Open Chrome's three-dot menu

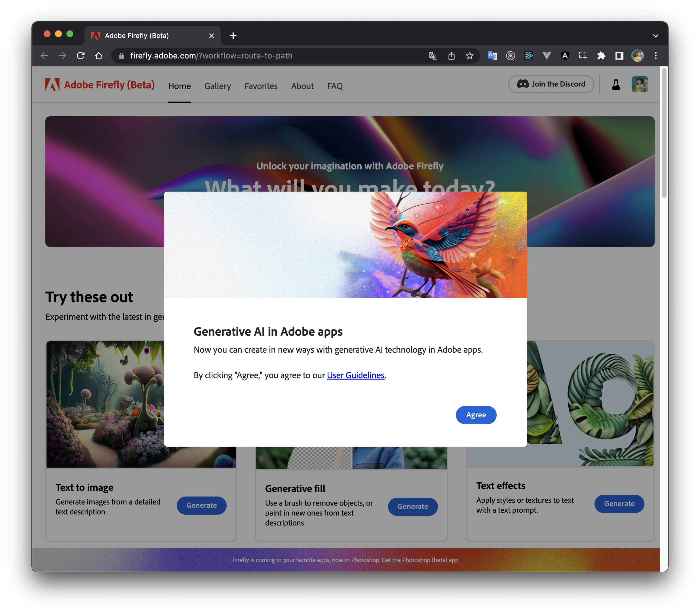pos(655,56)
